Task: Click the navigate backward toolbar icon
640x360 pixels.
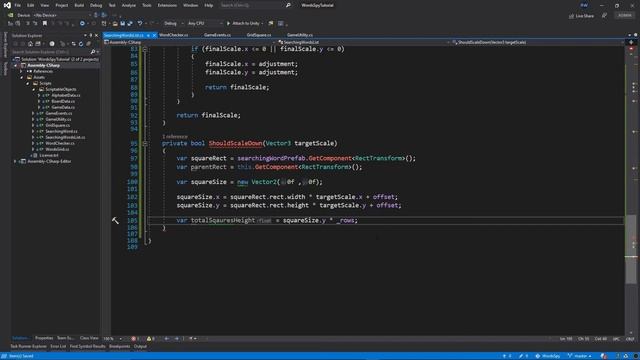Action: (x=82, y=23)
